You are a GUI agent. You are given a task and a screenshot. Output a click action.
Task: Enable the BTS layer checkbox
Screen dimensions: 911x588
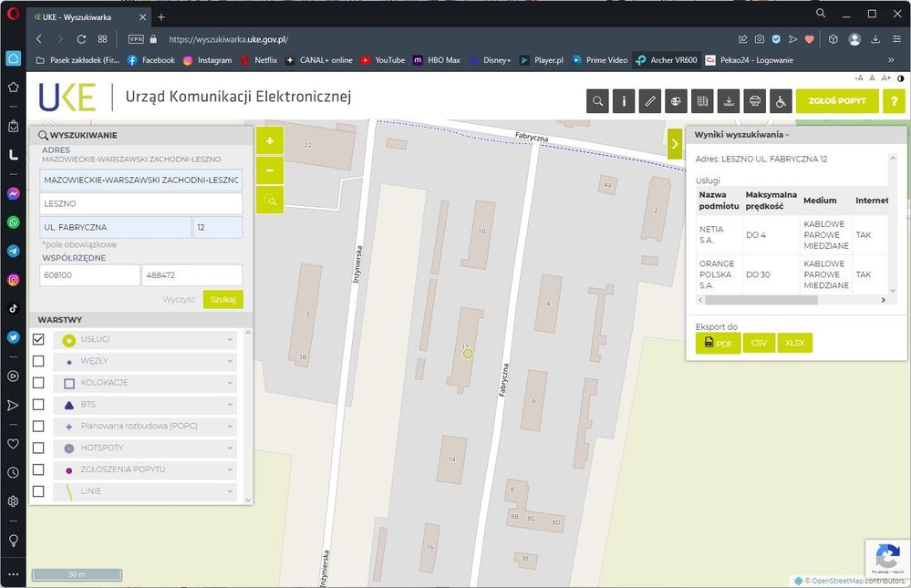[38, 405]
